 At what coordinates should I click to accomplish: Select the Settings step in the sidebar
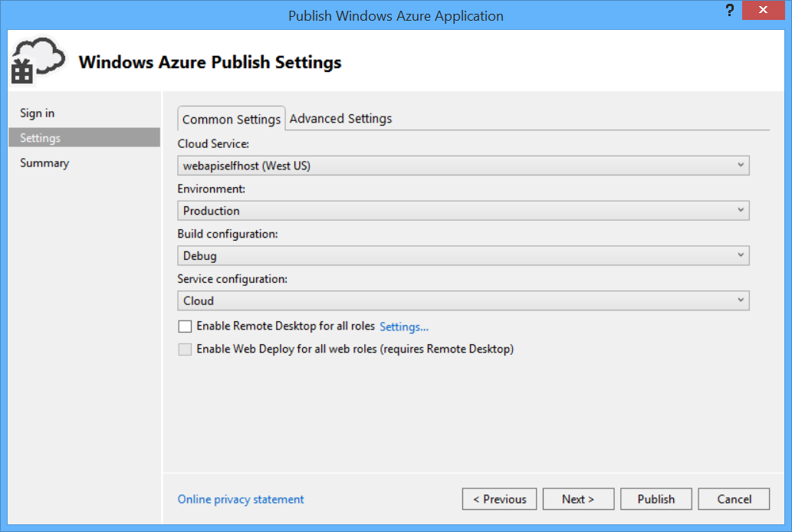click(39, 137)
